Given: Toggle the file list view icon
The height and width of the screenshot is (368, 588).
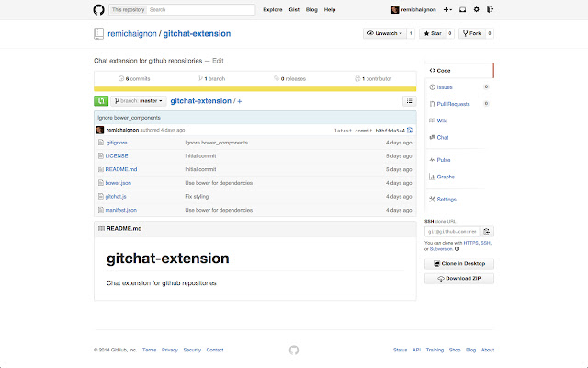Looking at the screenshot, I should click(x=409, y=101).
